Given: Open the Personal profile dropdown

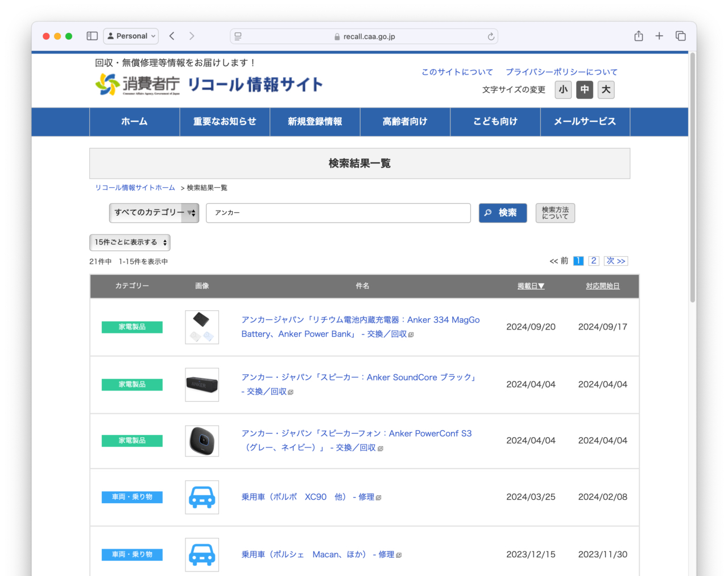Looking at the screenshot, I should (x=131, y=36).
